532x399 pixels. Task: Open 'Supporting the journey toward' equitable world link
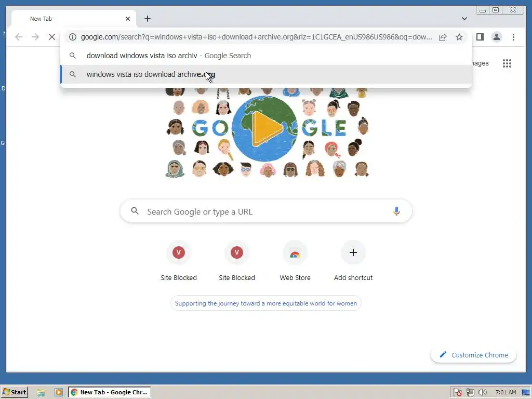(x=265, y=303)
